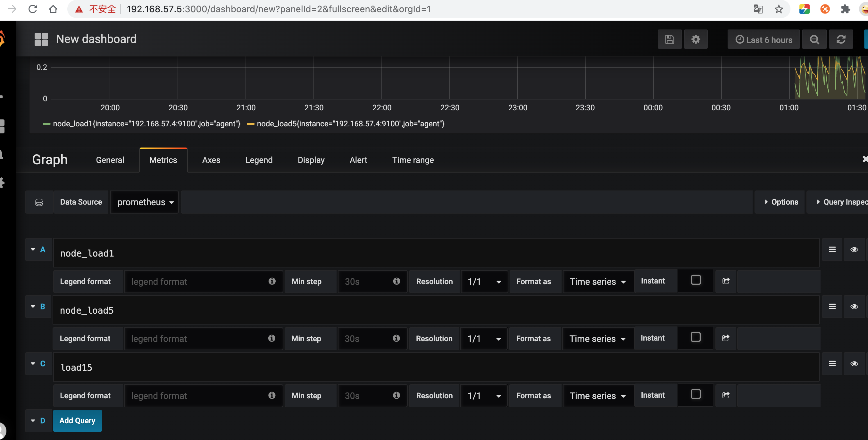Click the dashboard grid icon beside New dashboard
Viewport: 868px width, 440px height.
click(41, 39)
